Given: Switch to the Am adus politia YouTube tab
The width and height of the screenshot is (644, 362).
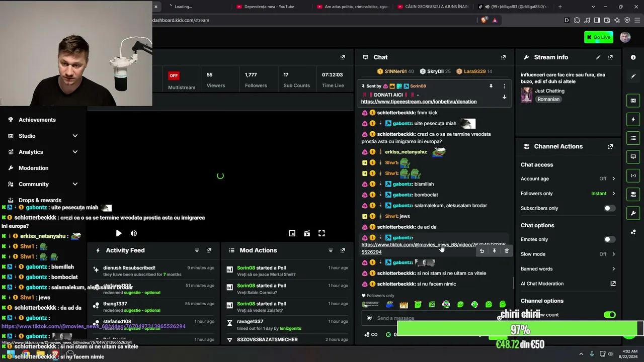Looking at the screenshot, I should click(352, 7).
